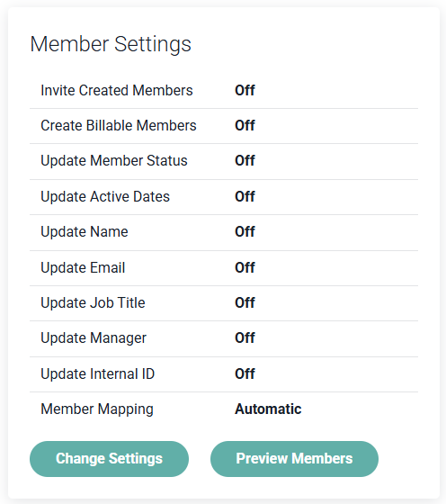Click the Automatic value for Member Mapping
This screenshot has height=504, width=446.
click(x=268, y=409)
